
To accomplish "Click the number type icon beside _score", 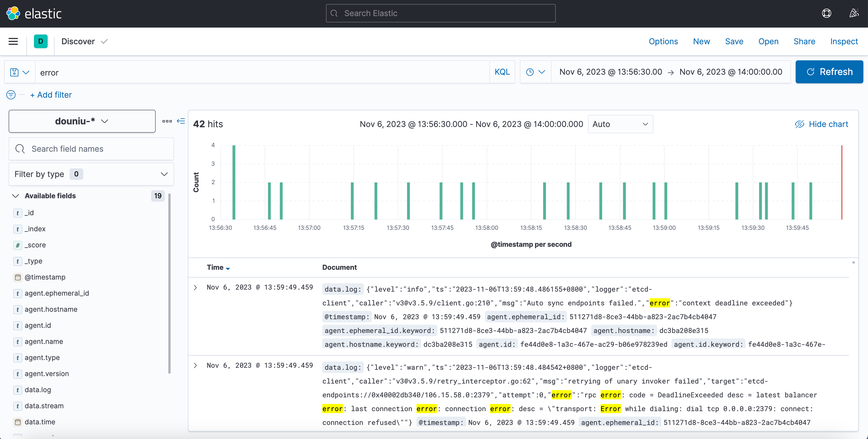I will tap(18, 245).
